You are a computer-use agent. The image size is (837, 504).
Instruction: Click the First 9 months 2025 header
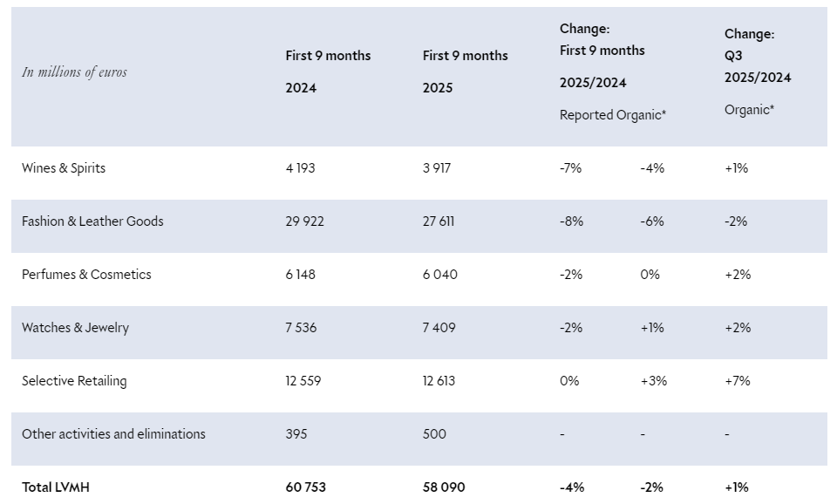[465, 72]
